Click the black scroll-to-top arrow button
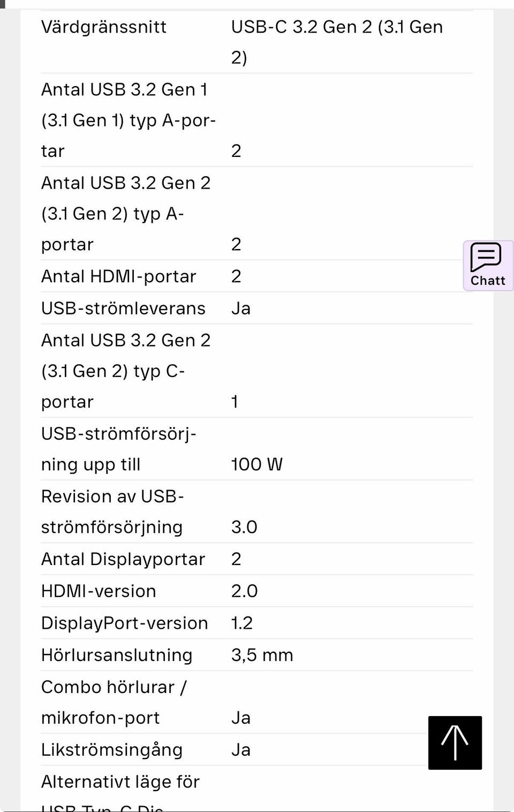 click(455, 742)
